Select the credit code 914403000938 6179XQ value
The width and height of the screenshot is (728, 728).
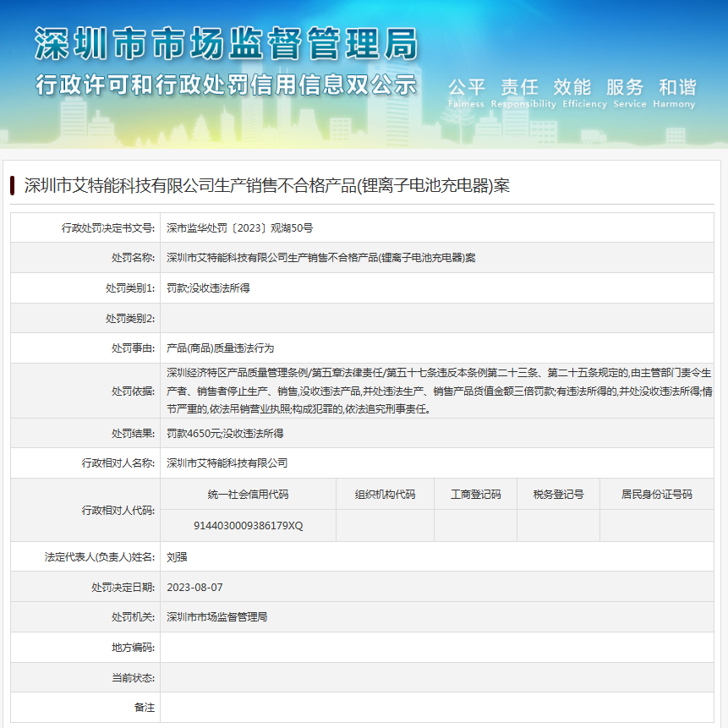(248, 526)
